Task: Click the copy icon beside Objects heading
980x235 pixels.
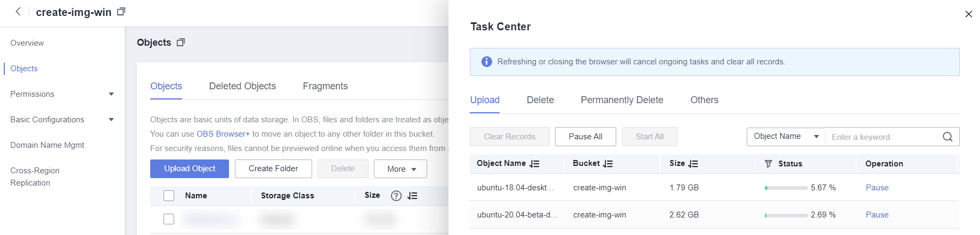Action: (x=181, y=43)
